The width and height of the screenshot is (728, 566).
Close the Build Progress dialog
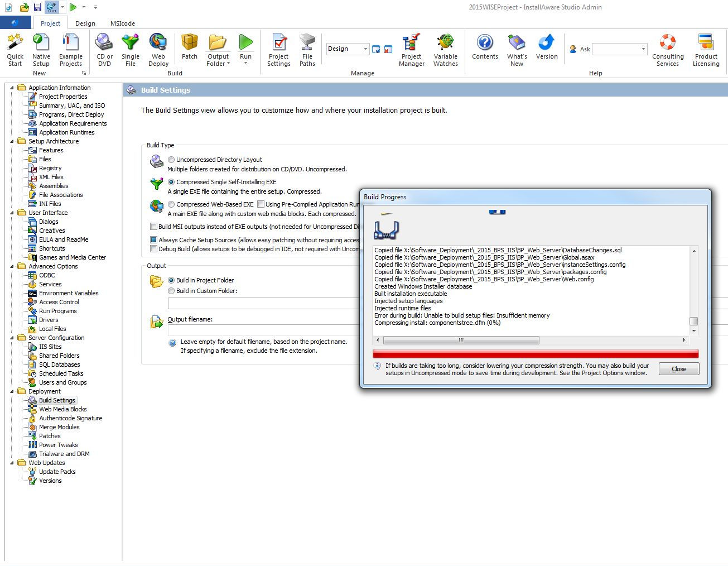click(x=679, y=369)
